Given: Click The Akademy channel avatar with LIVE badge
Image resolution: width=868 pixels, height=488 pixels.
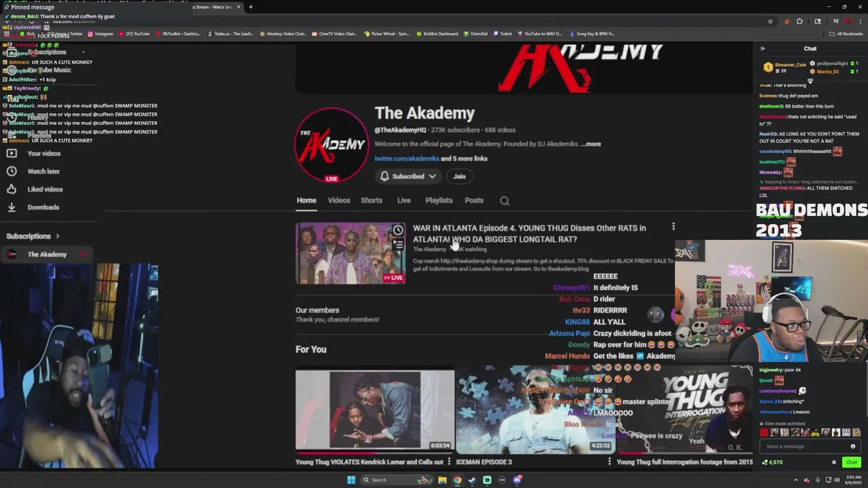Looking at the screenshot, I should pos(332,145).
